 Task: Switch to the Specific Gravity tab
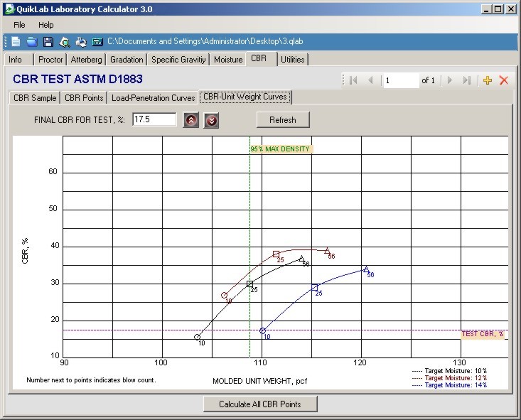point(178,60)
